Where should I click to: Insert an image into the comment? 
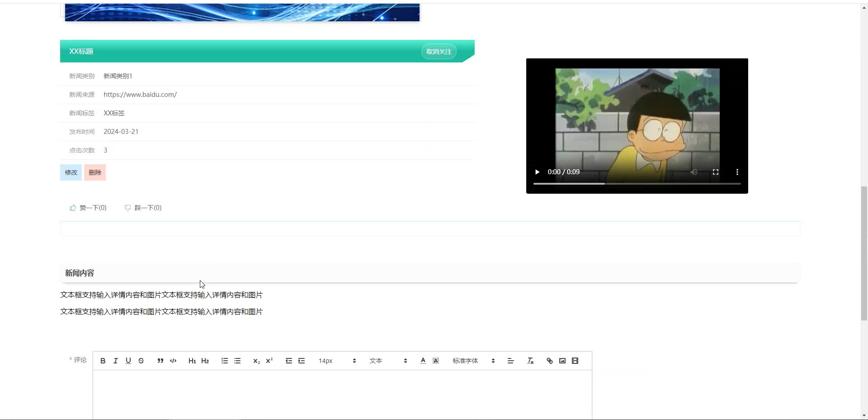562,361
